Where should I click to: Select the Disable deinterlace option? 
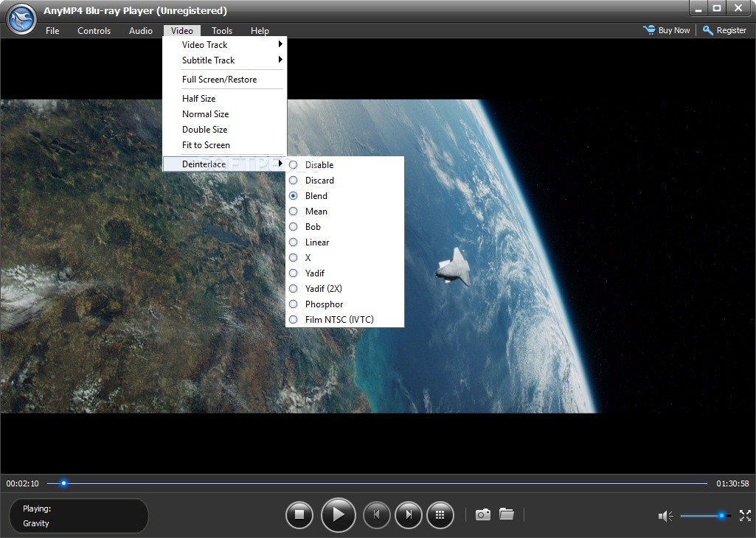pyautogui.click(x=344, y=165)
